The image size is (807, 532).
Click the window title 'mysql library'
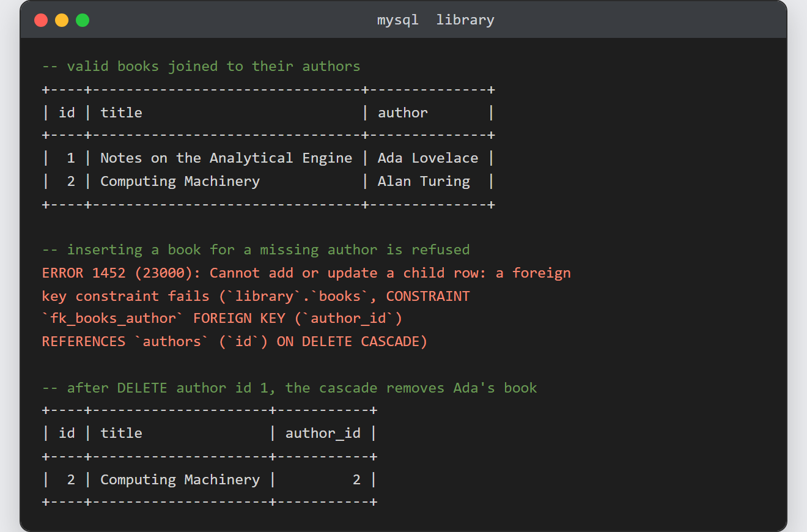click(x=435, y=20)
